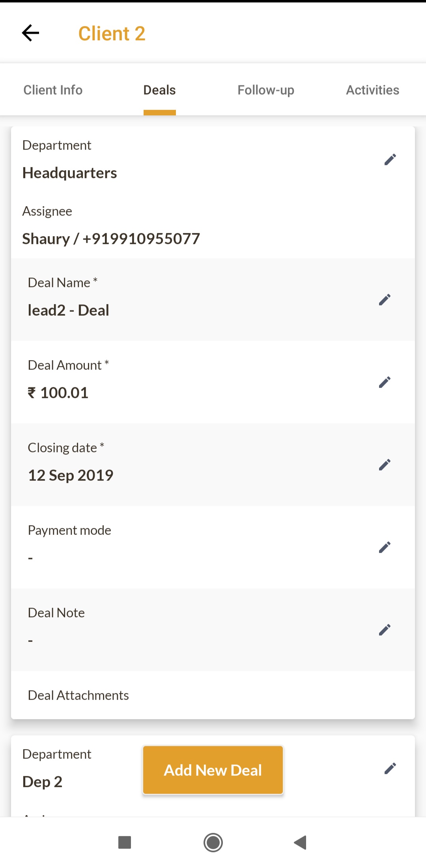Tap the 12 Sep 2019 closing date value
Image resolution: width=426 pixels, height=868 pixels.
[71, 475]
